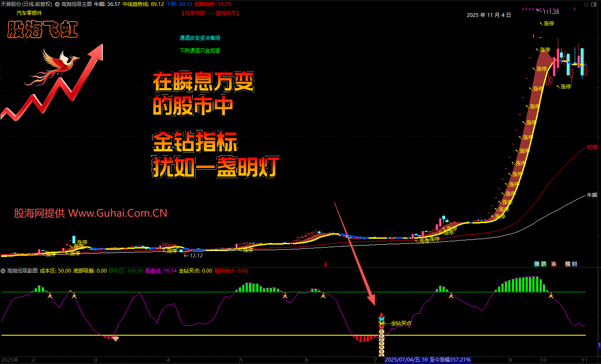Click the 2025/07/04 date info bar
601x364 pixels.
pyautogui.click(x=428, y=360)
